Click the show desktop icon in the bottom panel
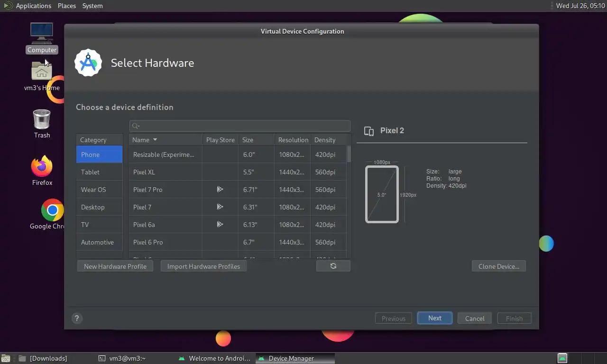The image size is (607, 364). pos(6,358)
